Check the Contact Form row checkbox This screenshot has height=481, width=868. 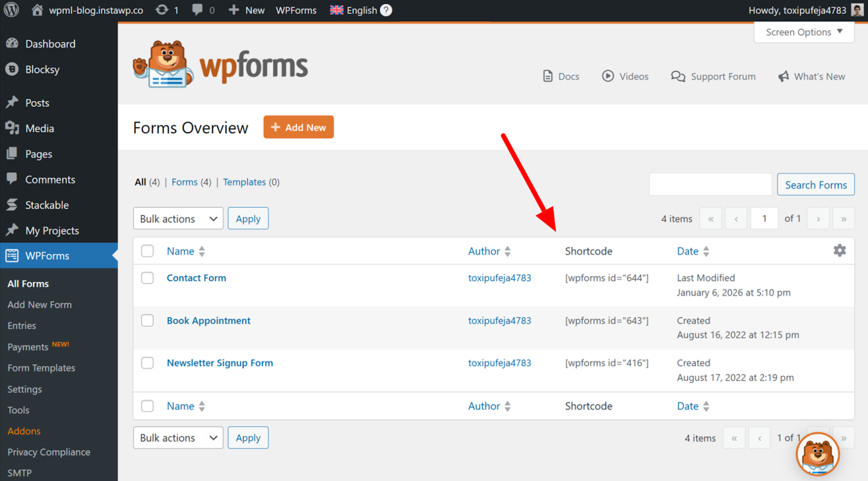click(148, 278)
